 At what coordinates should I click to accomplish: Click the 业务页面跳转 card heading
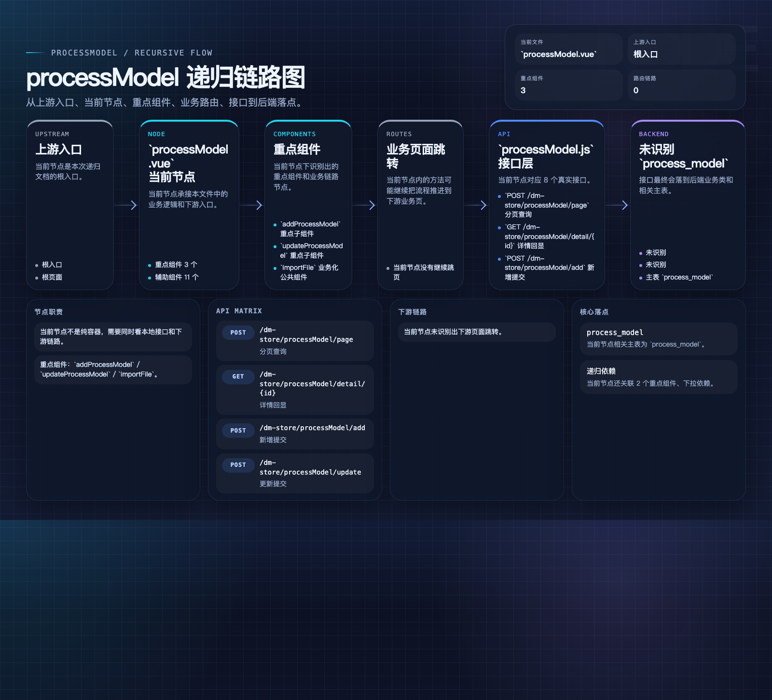pyautogui.click(x=415, y=156)
